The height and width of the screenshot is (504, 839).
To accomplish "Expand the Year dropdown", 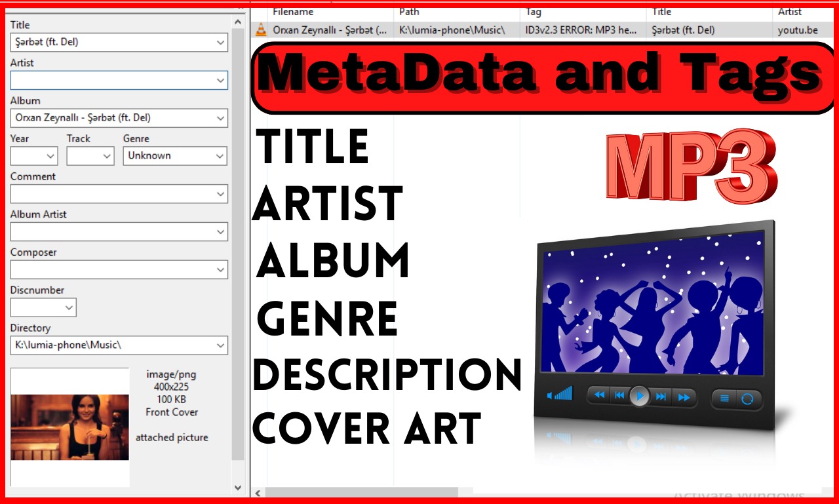I will 50,156.
